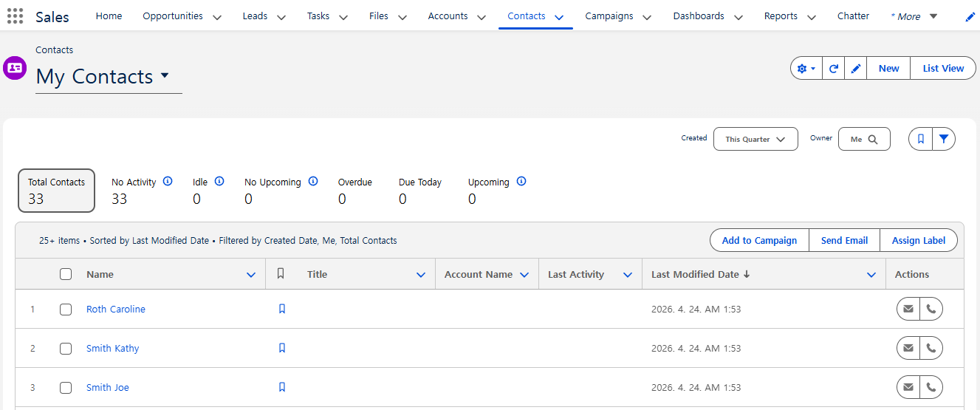Expand the This Quarter created dropdown
This screenshot has width=980, height=410.
click(755, 139)
